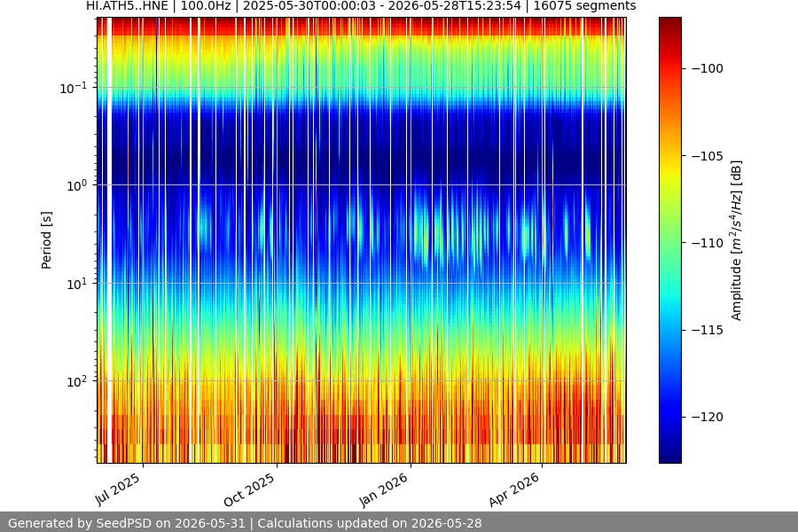This screenshot has height=532, width=798.
Task: Click the −105 colorbar tick label
Action: 707,156
